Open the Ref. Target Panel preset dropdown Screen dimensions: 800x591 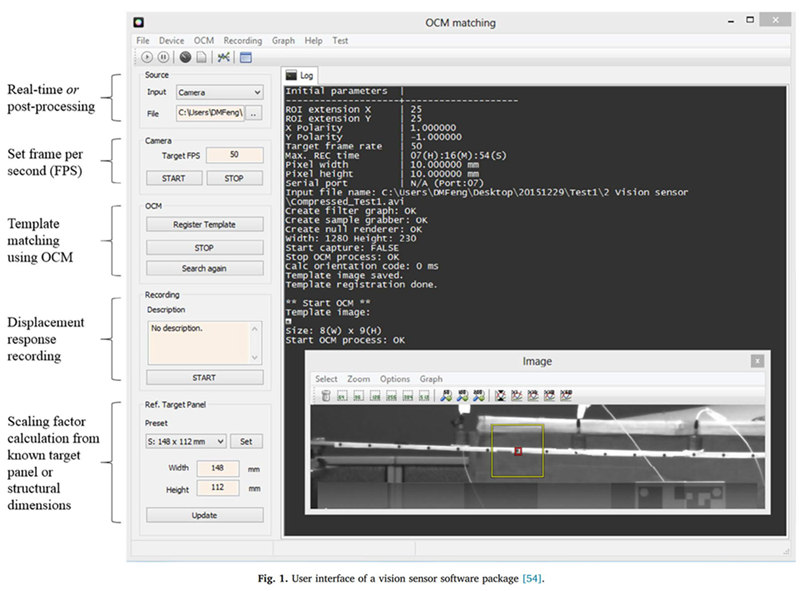click(x=186, y=441)
